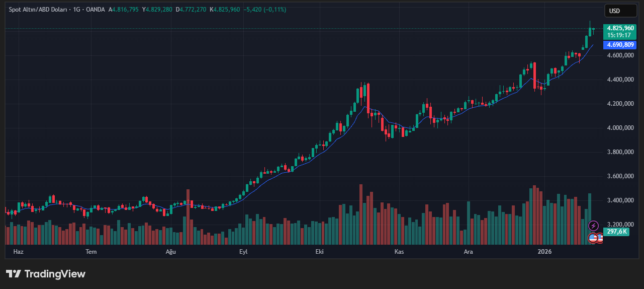Click the US flag economic event icon

click(x=593, y=238)
